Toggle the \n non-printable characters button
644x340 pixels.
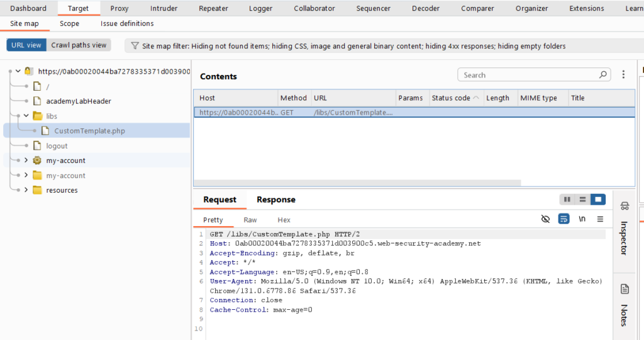[x=582, y=219]
